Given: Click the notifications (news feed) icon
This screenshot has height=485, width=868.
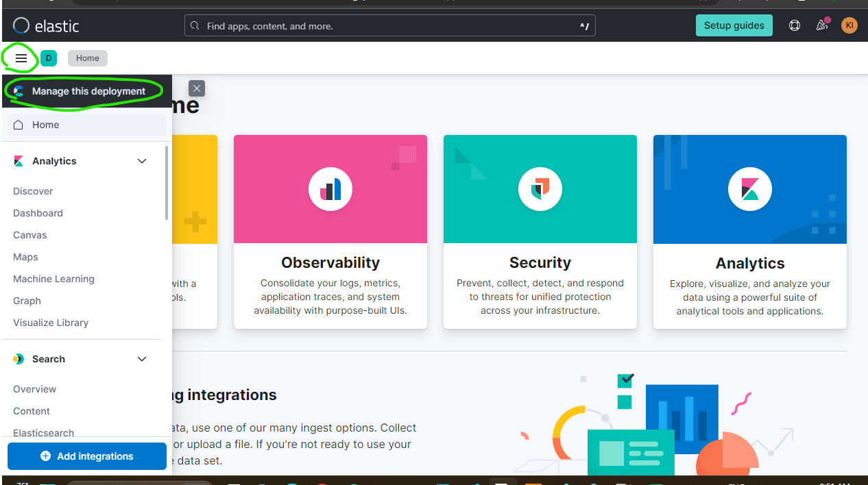Looking at the screenshot, I should (821, 25).
